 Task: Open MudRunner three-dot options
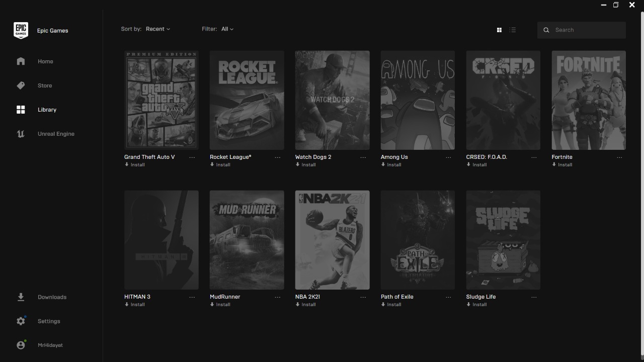[x=278, y=297]
